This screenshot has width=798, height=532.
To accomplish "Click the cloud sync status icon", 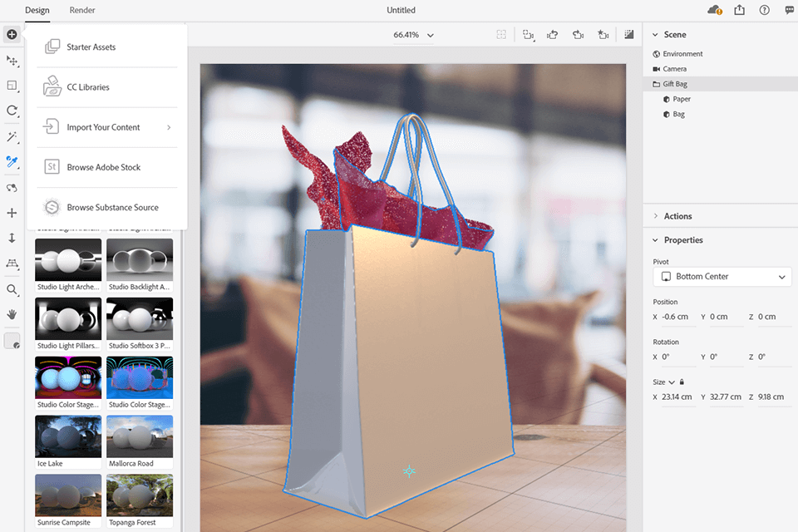I will 714,10.
